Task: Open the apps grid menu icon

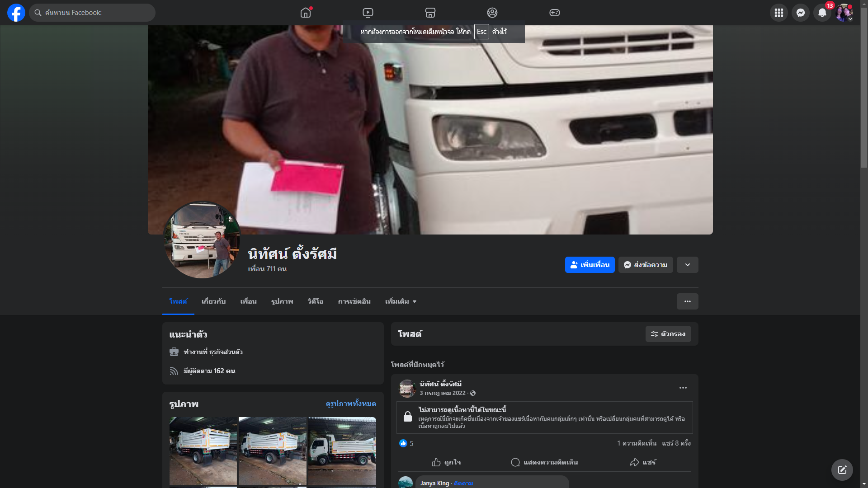Action: (x=778, y=13)
